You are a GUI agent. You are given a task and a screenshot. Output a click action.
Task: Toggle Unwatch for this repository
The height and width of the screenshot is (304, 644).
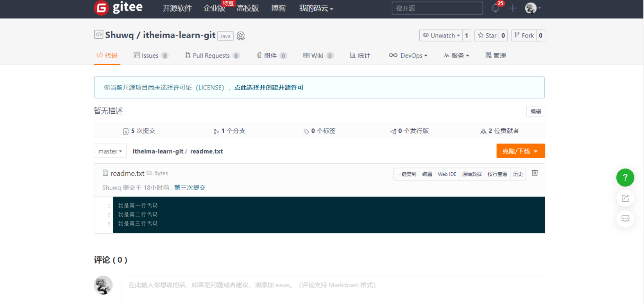click(441, 36)
